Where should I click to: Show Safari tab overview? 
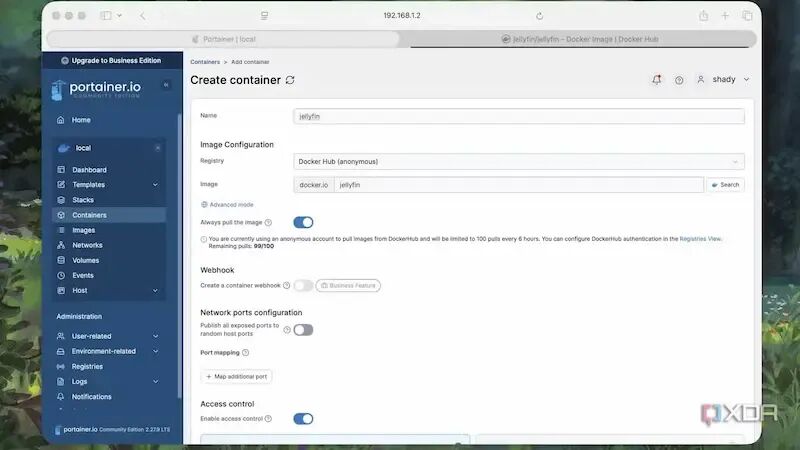coord(747,16)
